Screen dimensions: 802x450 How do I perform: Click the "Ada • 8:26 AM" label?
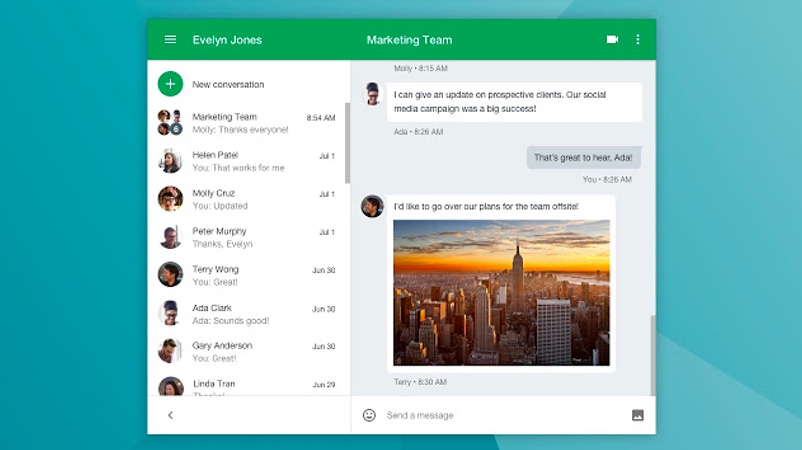point(418,132)
